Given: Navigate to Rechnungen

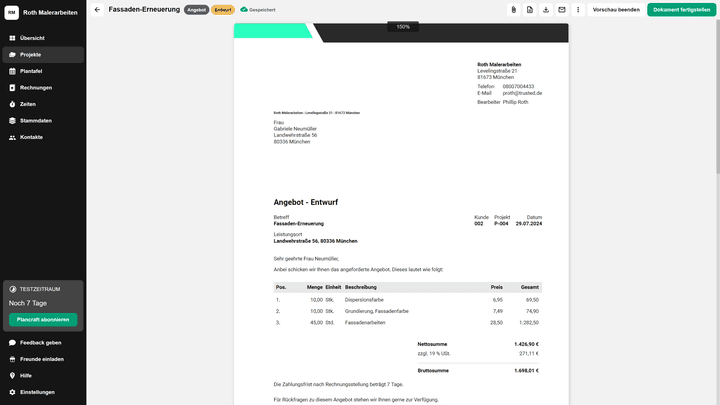Looking at the screenshot, I should tap(35, 87).
